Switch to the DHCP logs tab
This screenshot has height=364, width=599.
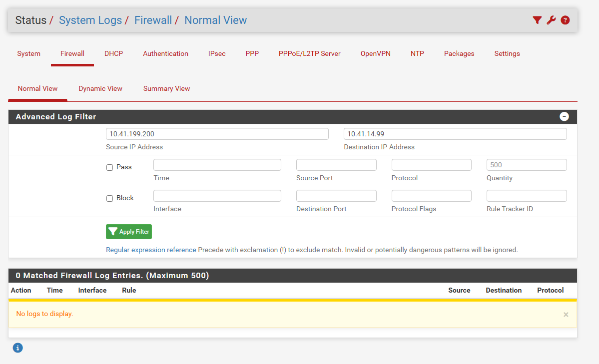(x=113, y=53)
